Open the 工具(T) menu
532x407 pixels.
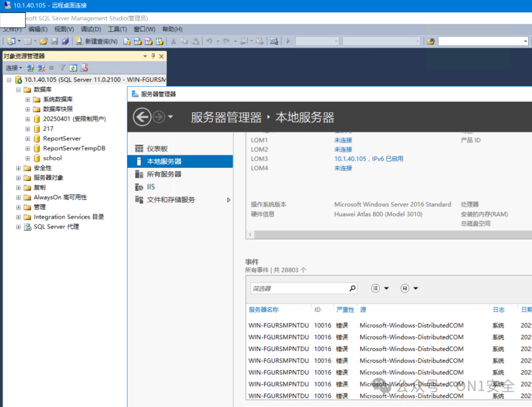(x=116, y=29)
